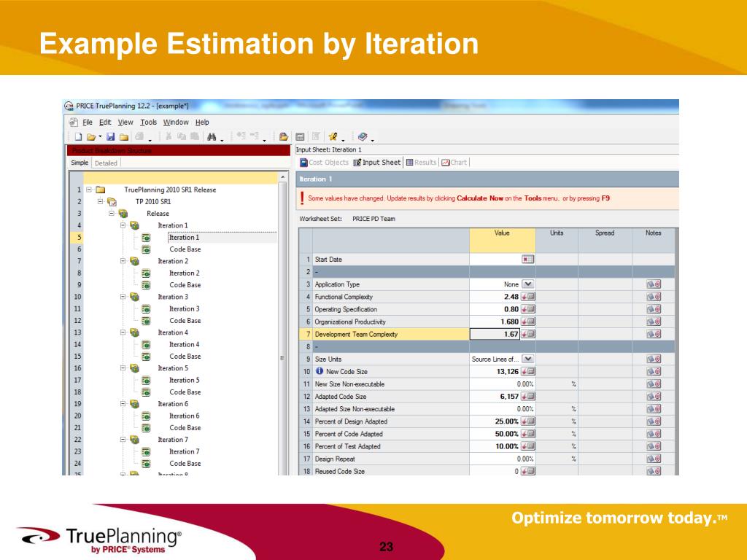The width and height of the screenshot is (747, 560).
Task: Switch to the Chart tab
Action: tap(454, 163)
